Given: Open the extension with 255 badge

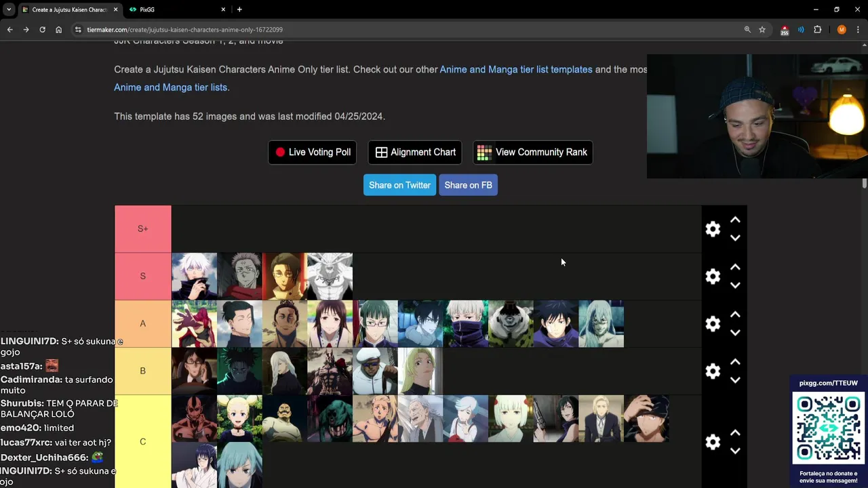Looking at the screenshot, I should pyautogui.click(x=785, y=30).
